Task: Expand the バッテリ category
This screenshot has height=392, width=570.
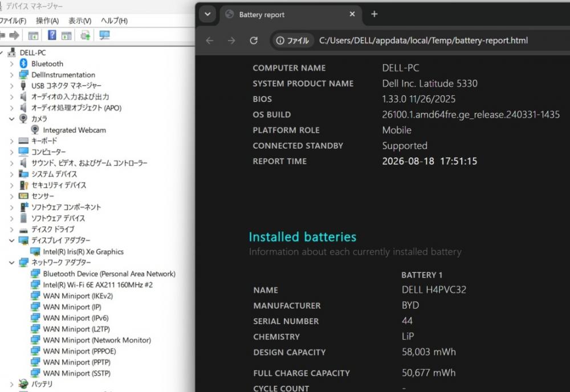Action: tap(11, 384)
